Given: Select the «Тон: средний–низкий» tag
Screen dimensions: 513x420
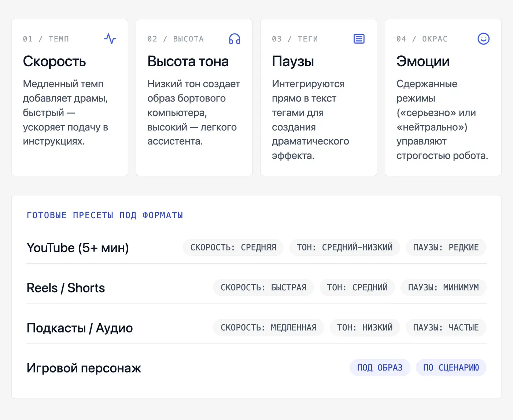Looking at the screenshot, I should [x=344, y=248].
